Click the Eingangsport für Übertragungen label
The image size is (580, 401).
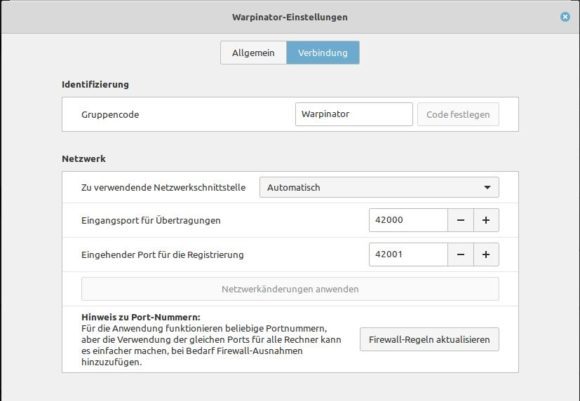pyautogui.click(x=151, y=220)
